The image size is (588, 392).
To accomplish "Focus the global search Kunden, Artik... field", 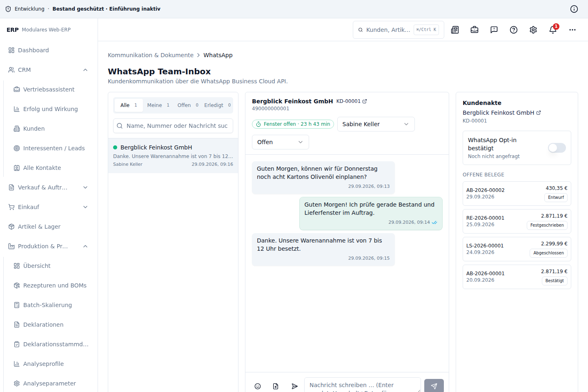I will [x=398, y=30].
